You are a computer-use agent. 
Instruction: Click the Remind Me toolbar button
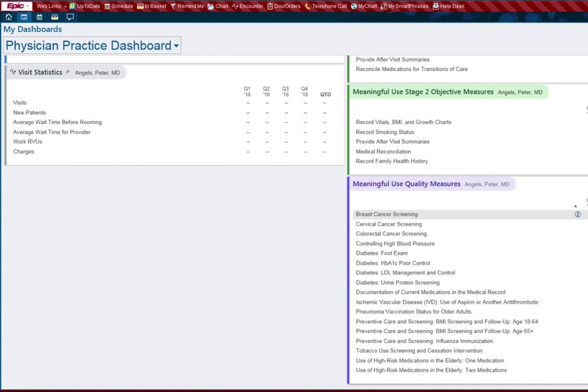click(187, 6)
